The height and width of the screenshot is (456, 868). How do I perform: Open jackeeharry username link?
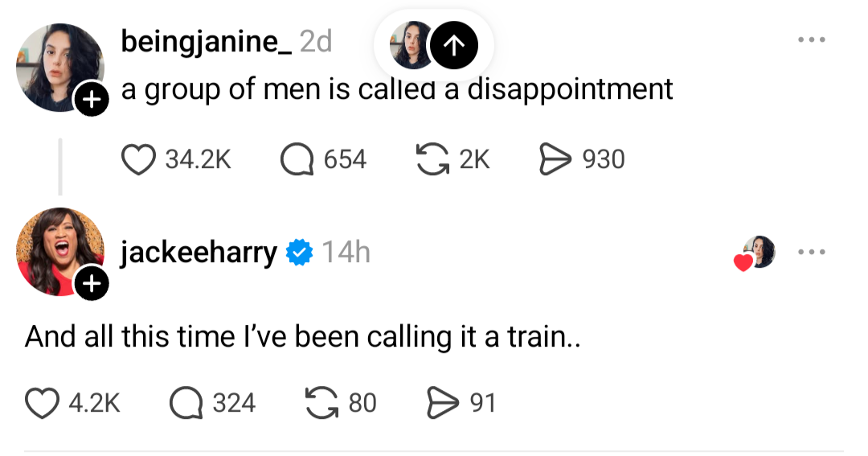click(199, 253)
